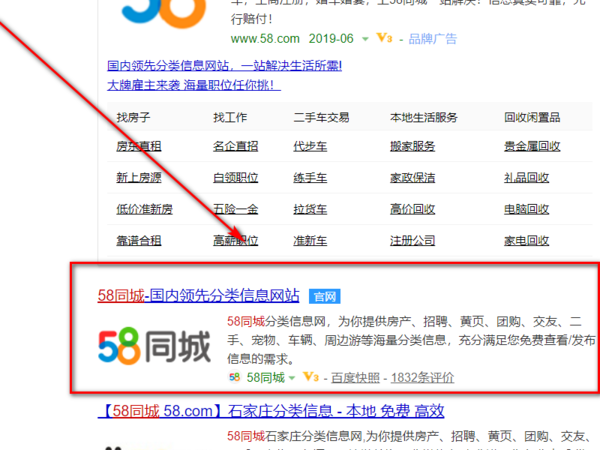
Task: Click green 58同城 source text
Action: (x=266, y=378)
